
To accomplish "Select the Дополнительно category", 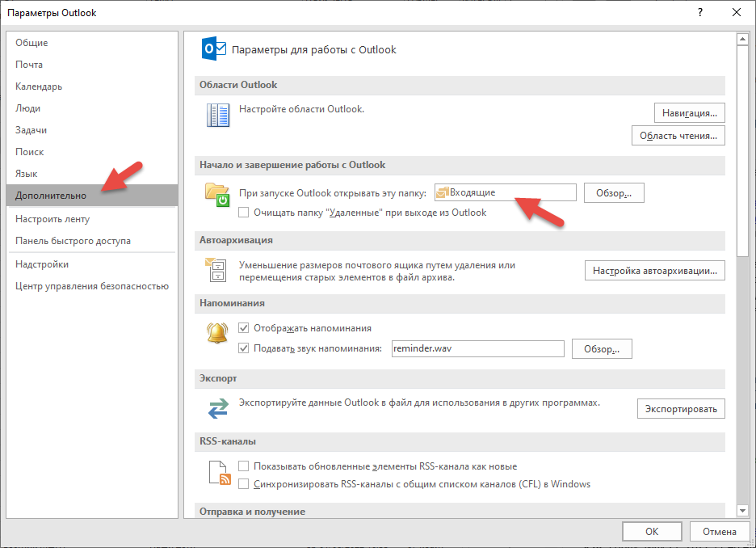I will click(x=92, y=196).
